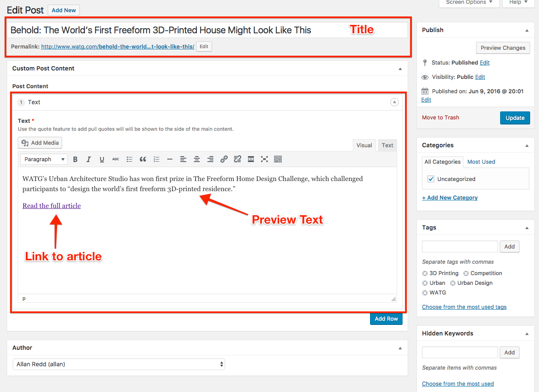
Task: Insert a blockquote using the quote icon
Action: coord(143,159)
